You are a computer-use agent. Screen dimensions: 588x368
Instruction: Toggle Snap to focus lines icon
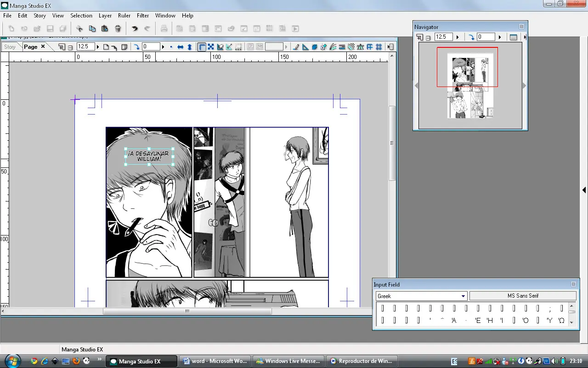323,47
